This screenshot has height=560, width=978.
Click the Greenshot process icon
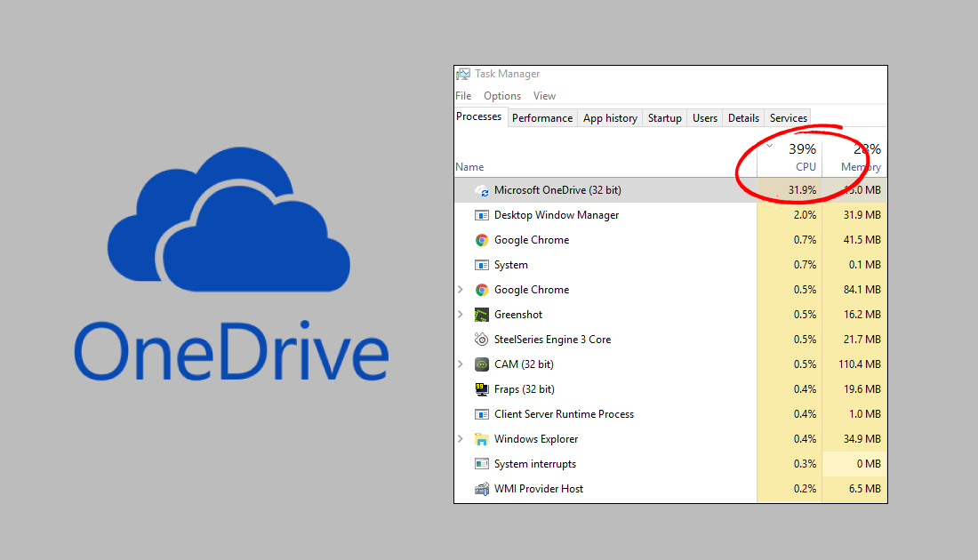click(x=482, y=315)
